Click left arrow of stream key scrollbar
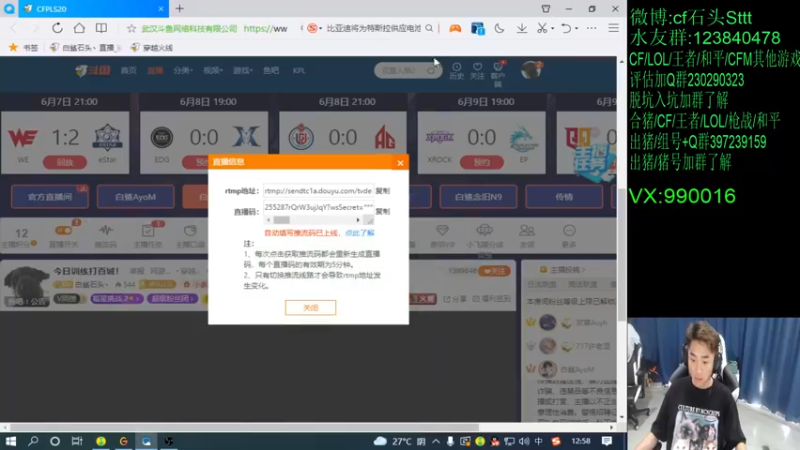 click(268, 220)
